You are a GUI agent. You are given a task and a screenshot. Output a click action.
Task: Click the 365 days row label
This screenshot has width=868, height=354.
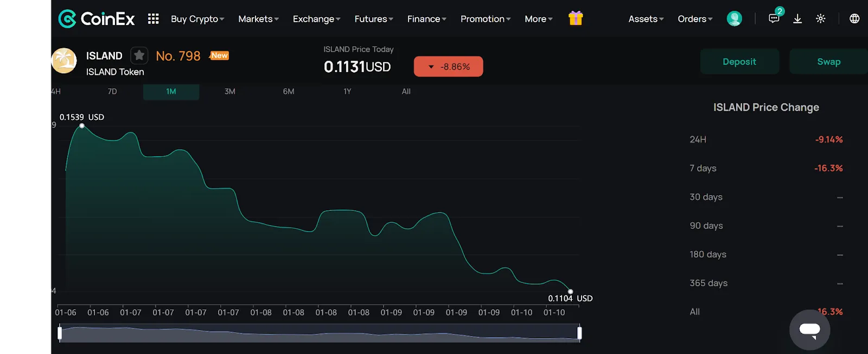tap(709, 283)
